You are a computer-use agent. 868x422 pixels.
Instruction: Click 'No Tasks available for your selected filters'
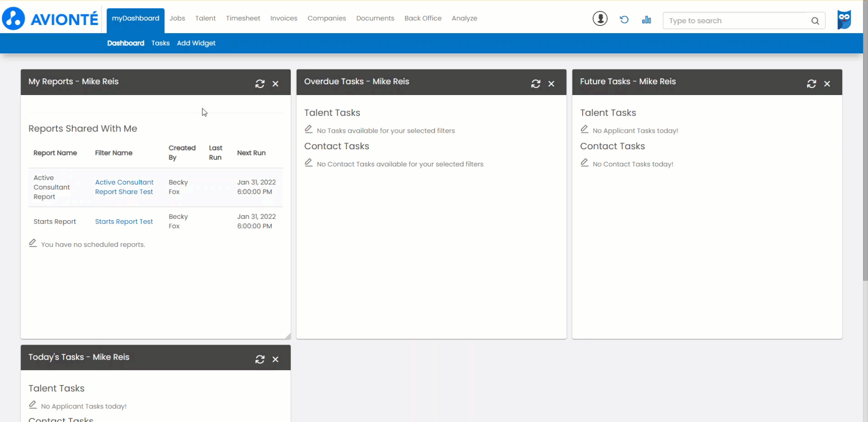pos(386,131)
